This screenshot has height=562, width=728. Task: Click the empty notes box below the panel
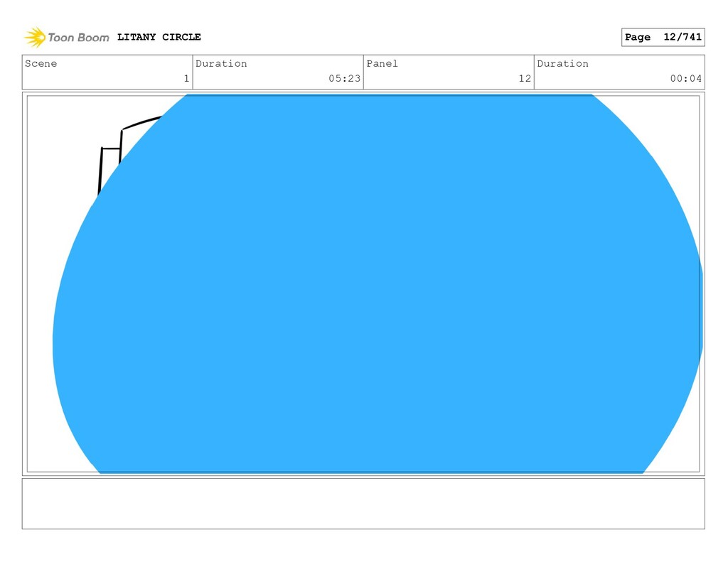(x=363, y=504)
